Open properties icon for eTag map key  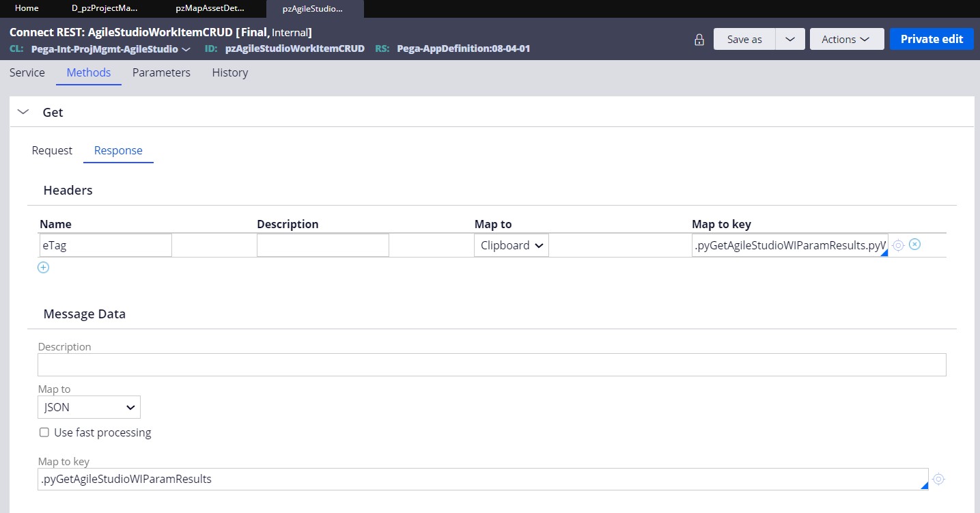899,245
